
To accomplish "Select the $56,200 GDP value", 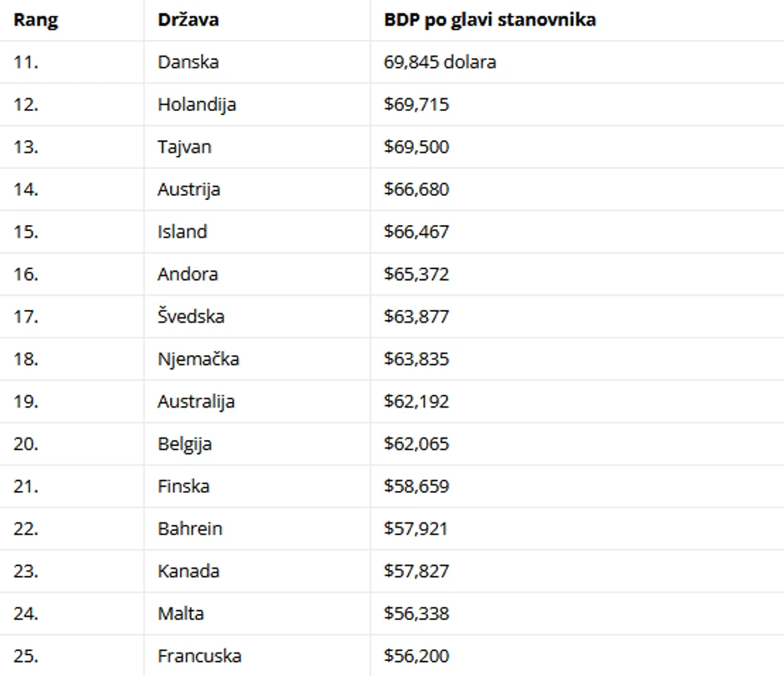I will [x=416, y=656].
